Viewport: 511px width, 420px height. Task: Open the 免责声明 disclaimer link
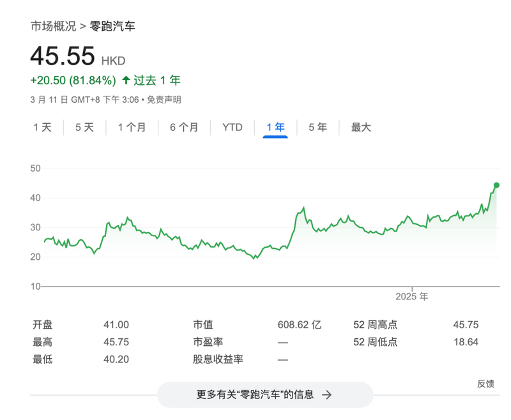164,100
